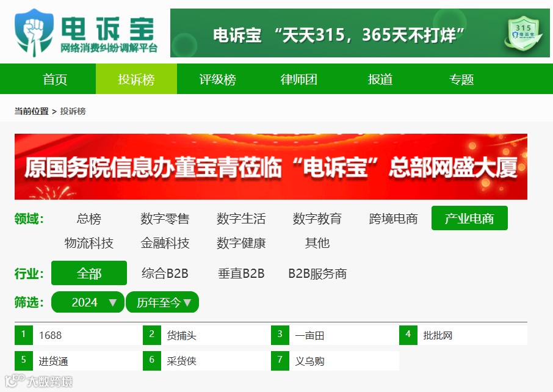Click the 领域 filter label
Viewport: 553px width, 392px height.
(29, 219)
